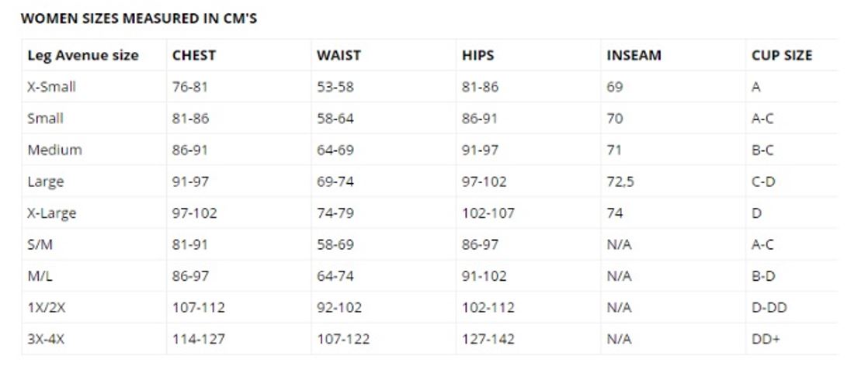Click the INSEAM column header
This screenshot has width=868, height=387.
coord(634,56)
